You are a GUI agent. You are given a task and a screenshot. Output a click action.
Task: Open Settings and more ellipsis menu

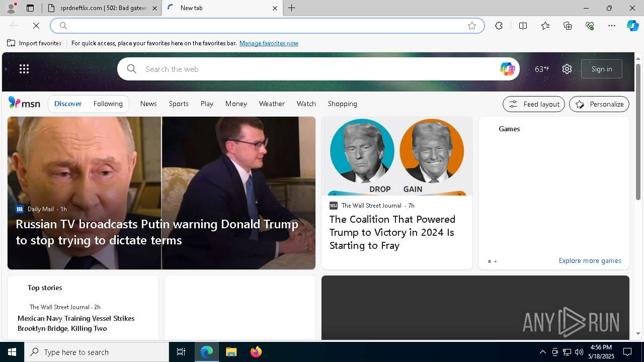[x=612, y=26]
